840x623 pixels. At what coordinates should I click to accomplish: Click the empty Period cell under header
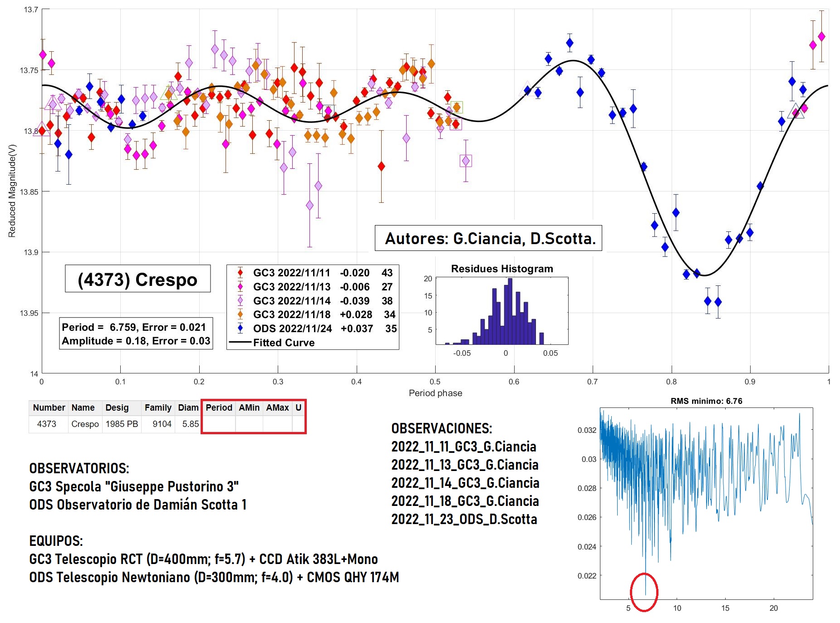pos(219,424)
